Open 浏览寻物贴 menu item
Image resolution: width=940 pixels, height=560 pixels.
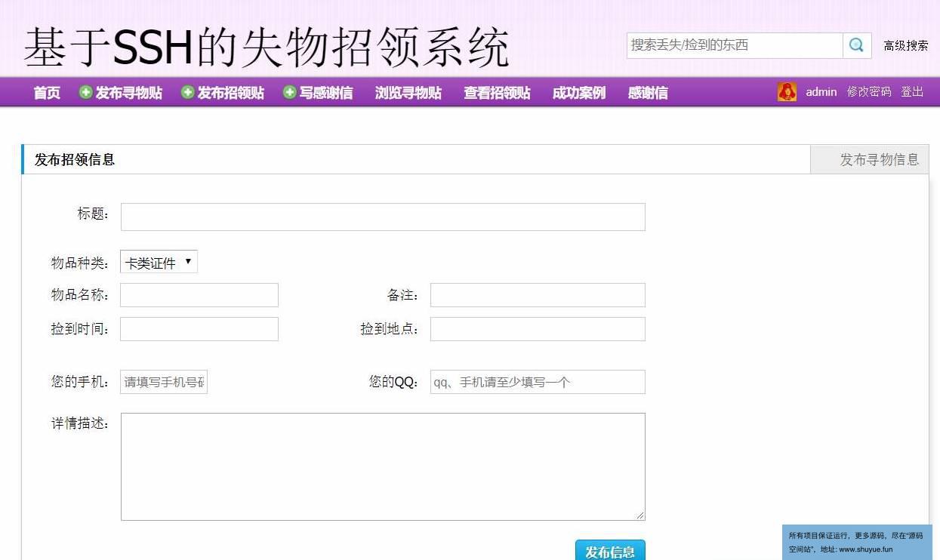pyautogui.click(x=408, y=93)
